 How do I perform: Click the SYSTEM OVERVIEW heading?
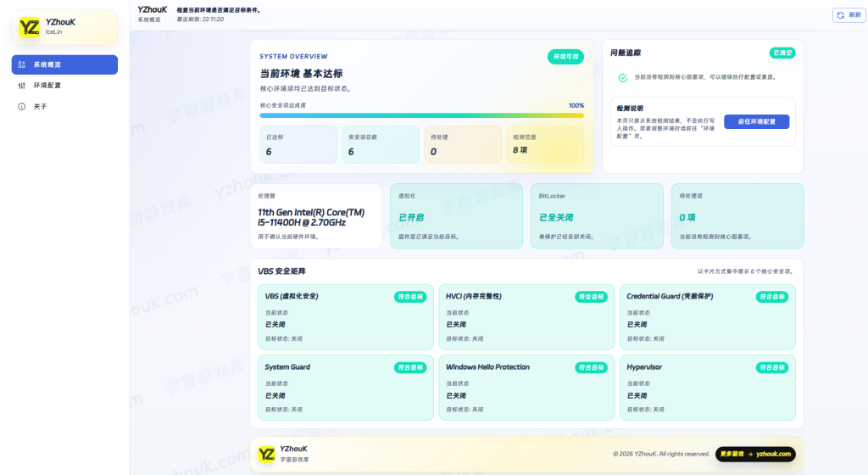(293, 57)
